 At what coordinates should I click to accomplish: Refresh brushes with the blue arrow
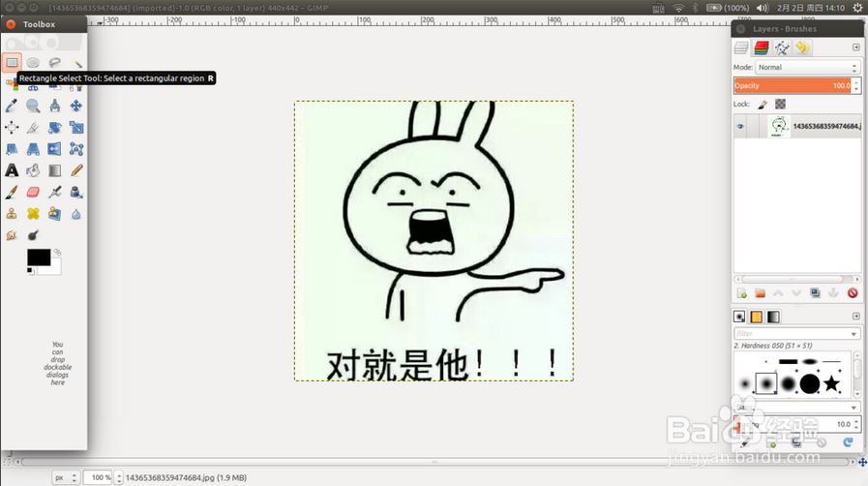pos(848,441)
